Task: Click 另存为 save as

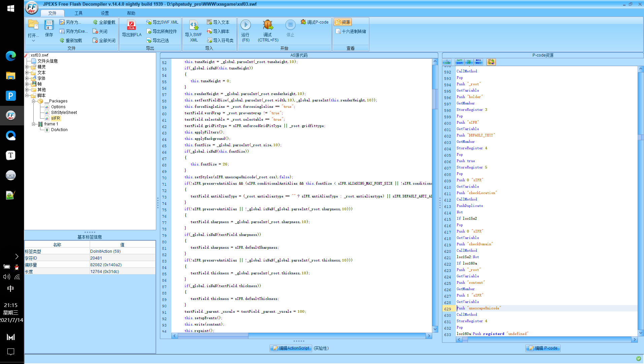Action: [x=70, y=22]
